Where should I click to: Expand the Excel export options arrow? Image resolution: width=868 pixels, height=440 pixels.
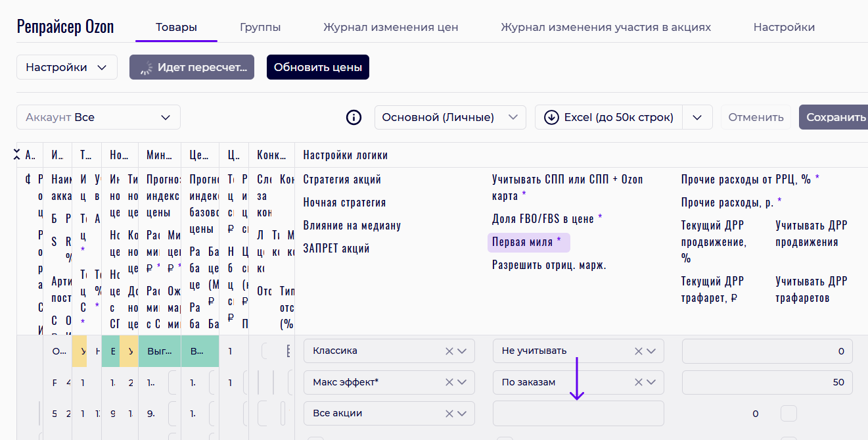click(697, 118)
